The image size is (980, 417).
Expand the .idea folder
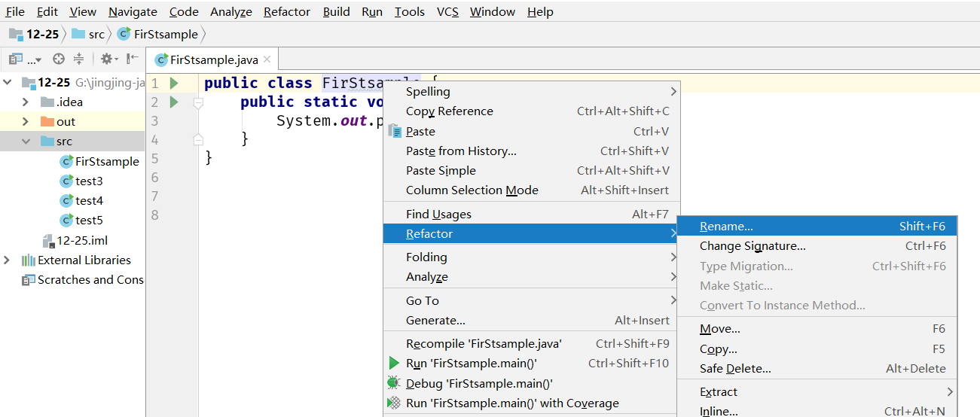pyautogui.click(x=26, y=102)
